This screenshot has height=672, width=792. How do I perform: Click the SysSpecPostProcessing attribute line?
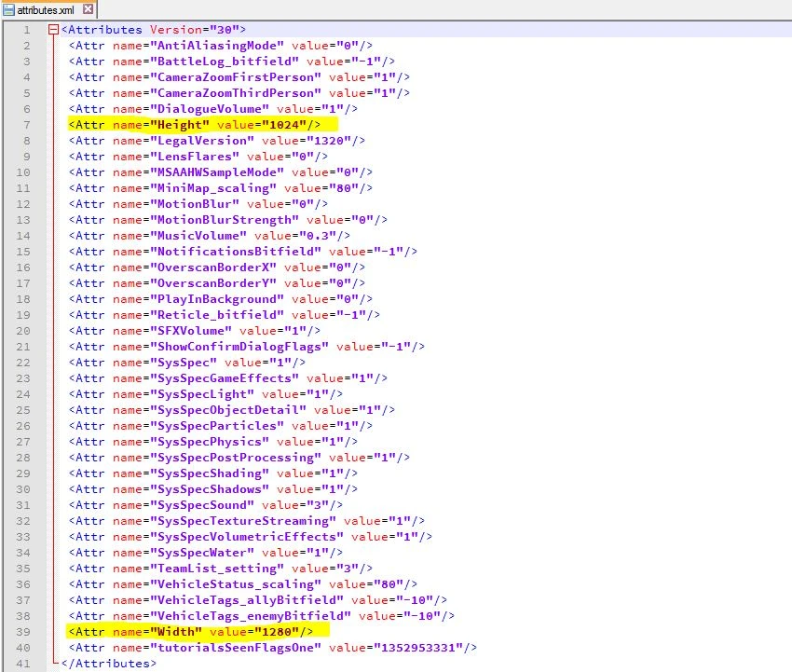coord(239,458)
